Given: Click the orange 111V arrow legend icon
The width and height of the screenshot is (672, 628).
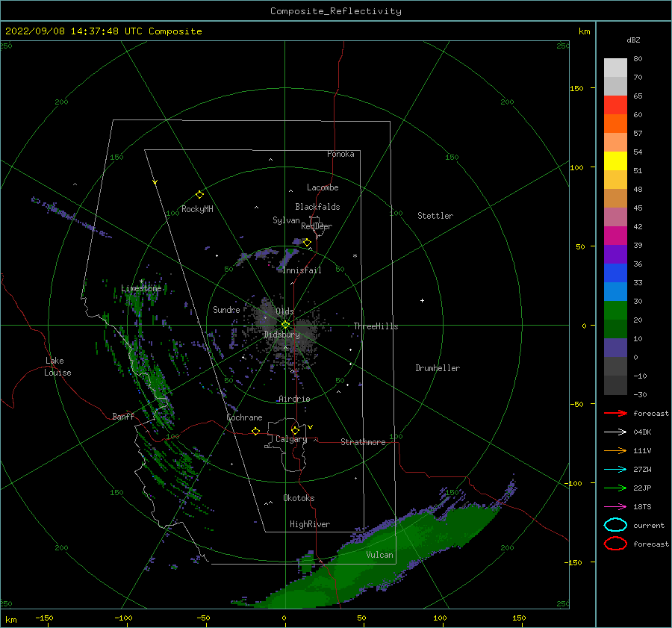Looking at the screenshot, I should tap(615, 450).
